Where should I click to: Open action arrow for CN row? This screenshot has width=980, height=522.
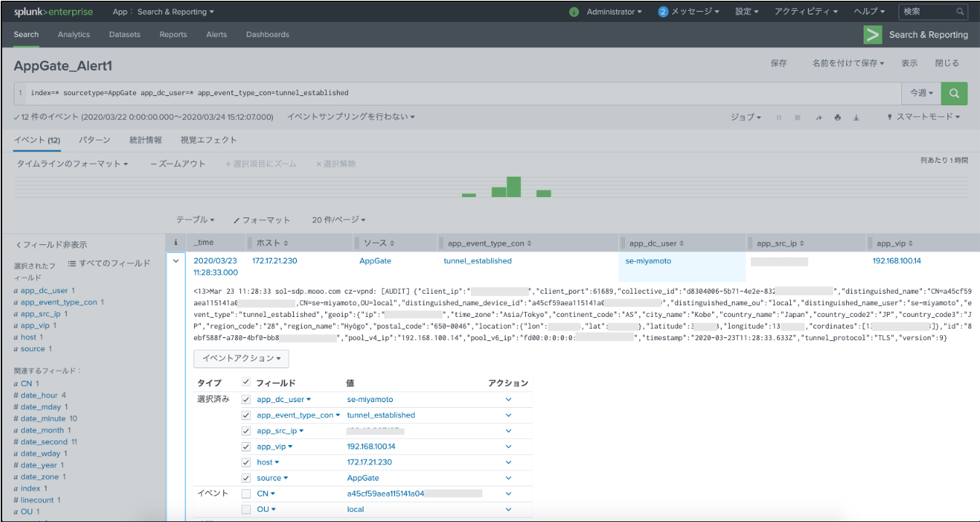pos(509,494)
